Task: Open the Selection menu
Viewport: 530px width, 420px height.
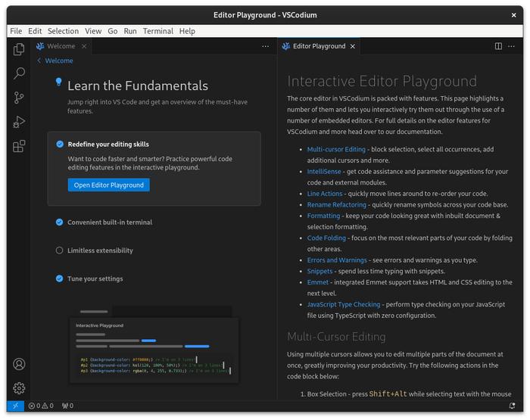Action: pos(63,31)
